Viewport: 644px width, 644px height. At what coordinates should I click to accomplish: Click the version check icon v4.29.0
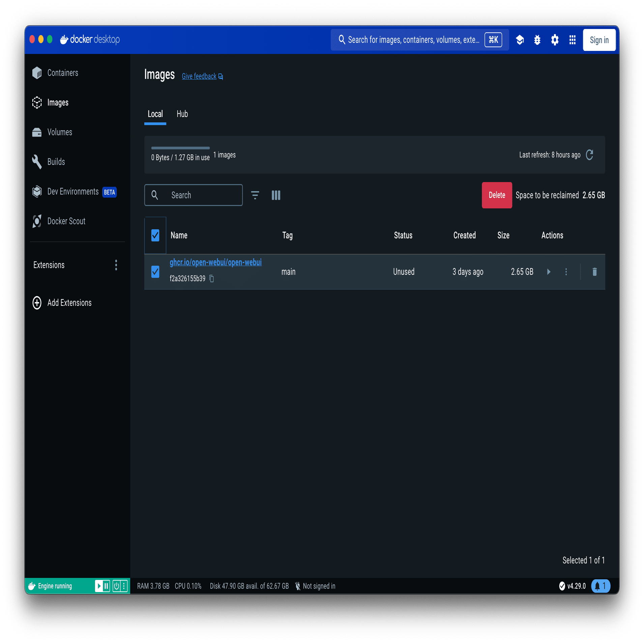point(562,586)
